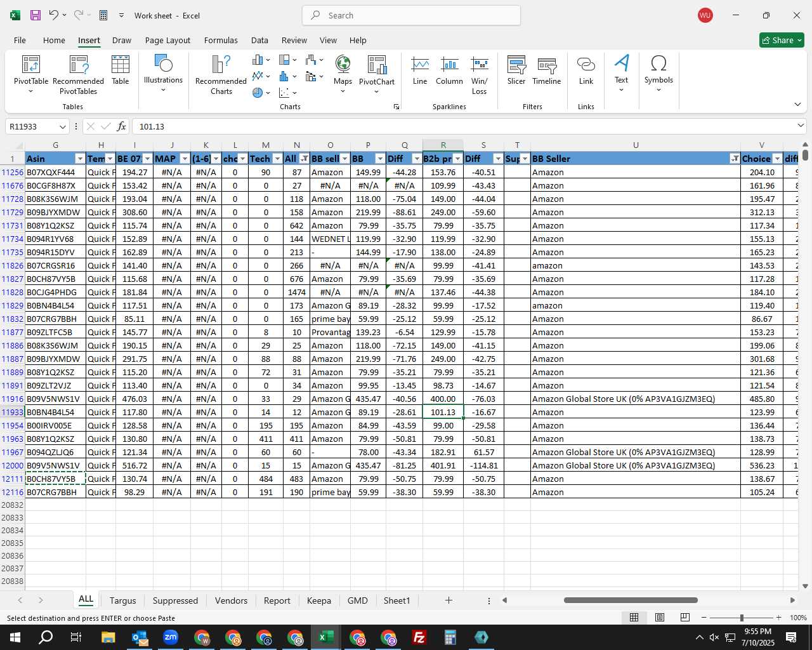Open the Vendors sheet tab
812x650 pixels.
[x=231, y=600]
